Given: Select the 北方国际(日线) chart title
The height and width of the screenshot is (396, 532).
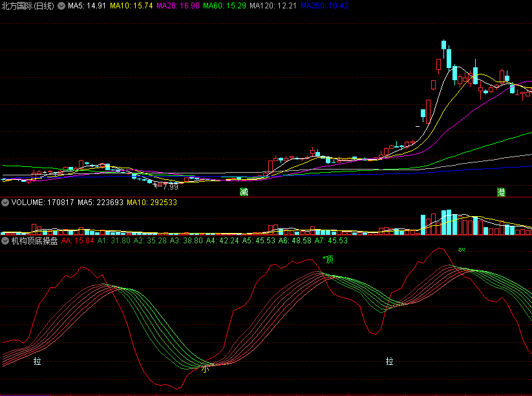Looking at the screenshot, I should pyautogui.click(x=28, y=6).
